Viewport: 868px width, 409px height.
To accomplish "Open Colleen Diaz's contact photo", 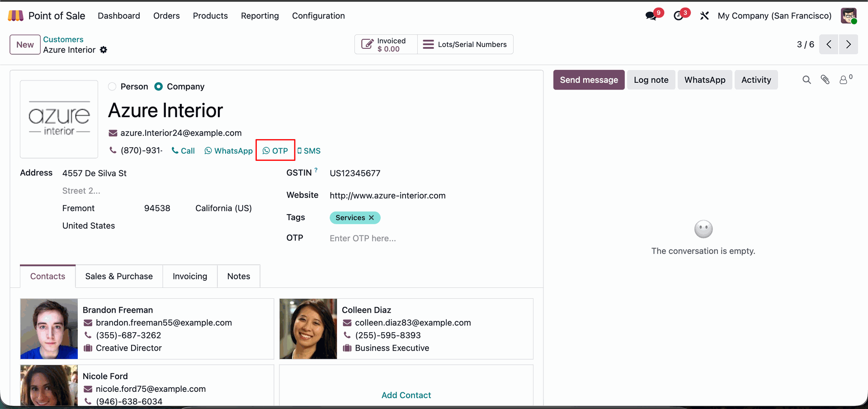I will (x=308, y=329).
